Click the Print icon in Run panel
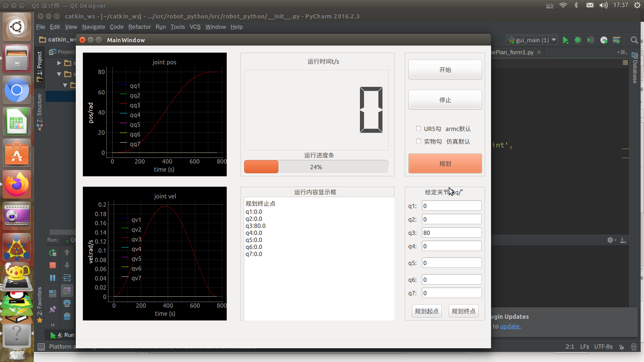Image resolution: width=644 pixels, height=362 pixels. tap(67, 303)
